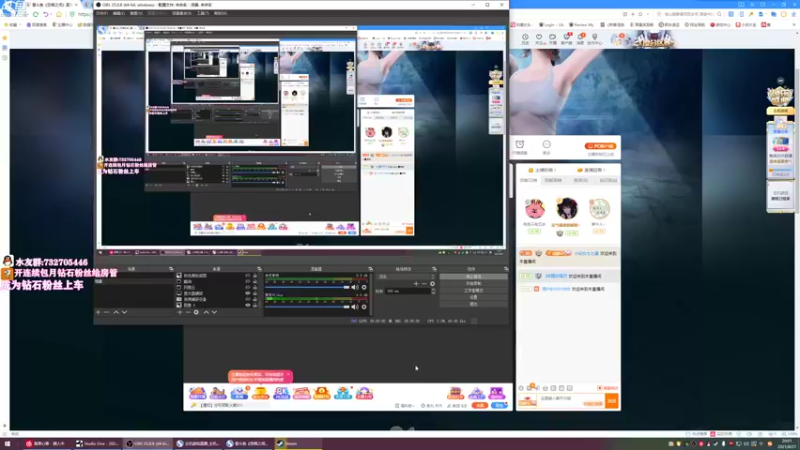Viewport: 800px width, 450px height.
Task: Adjust the first mixer channel volume slider
Action: tap(307, 287)
